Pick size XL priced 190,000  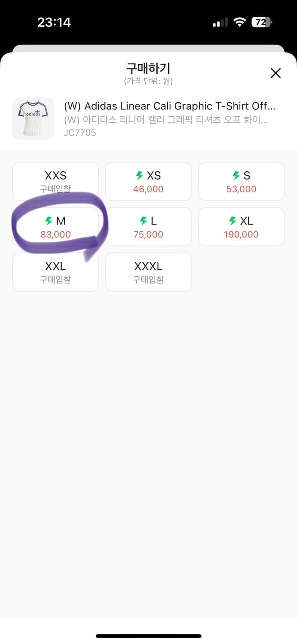click(x=241, y=227)
